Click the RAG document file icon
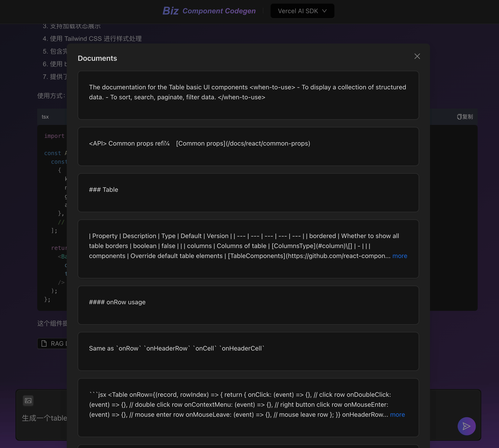The width and height of the screenshot is (499, 448). tap(44, 343)
